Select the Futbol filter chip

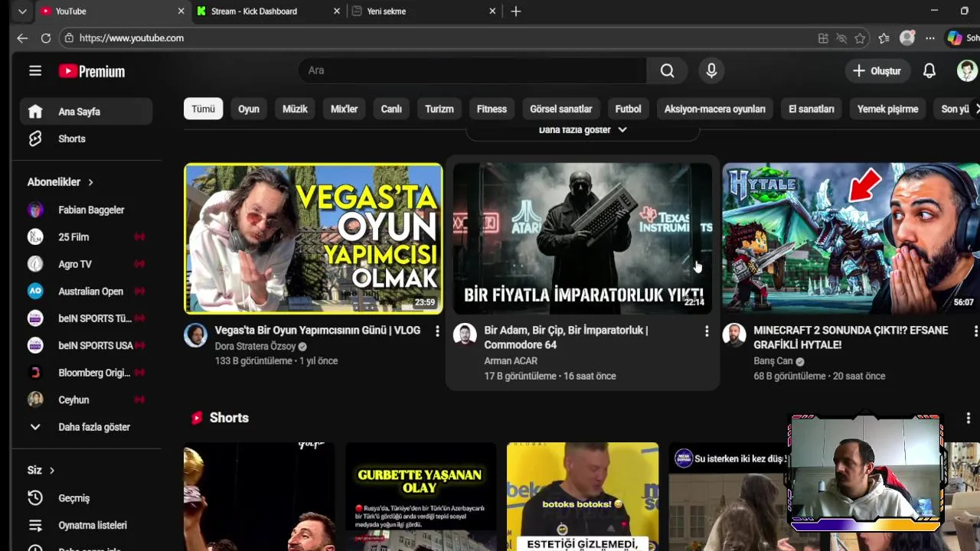[x=628, y=109]
